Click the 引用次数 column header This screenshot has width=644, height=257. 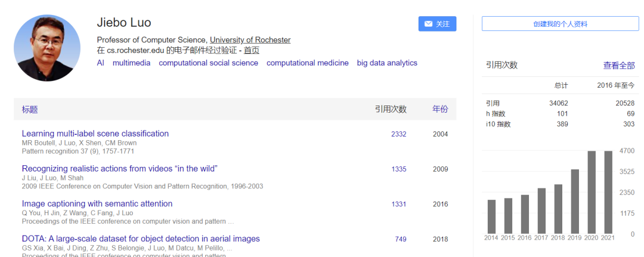click(x=391, y=109)
